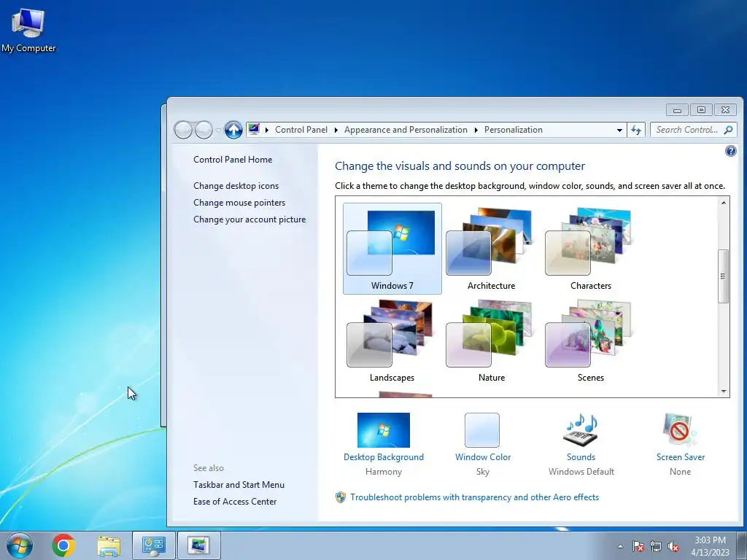Expand chevron before Control Panel breadcrumb
The image size is (747, 560).
tap(267, 130)
